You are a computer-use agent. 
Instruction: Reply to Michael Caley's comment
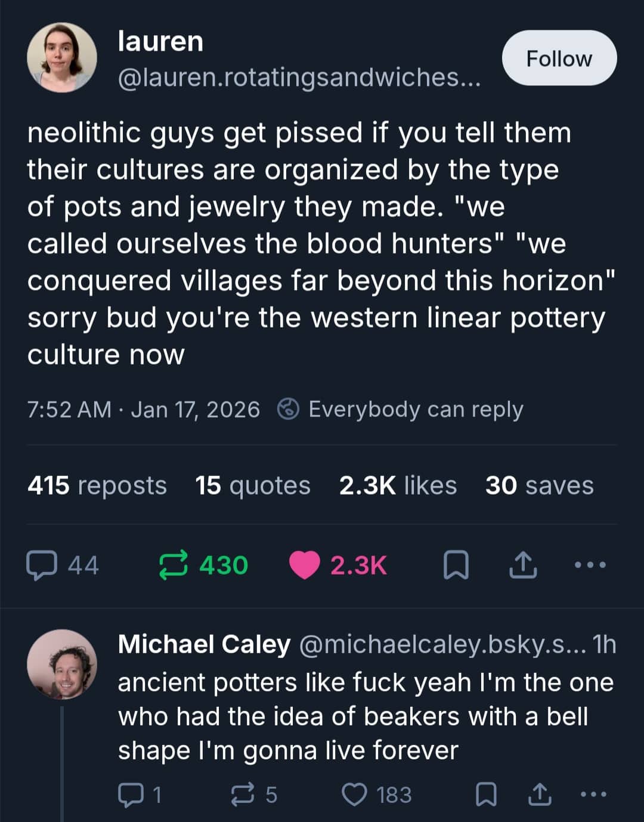pos(129,795)
